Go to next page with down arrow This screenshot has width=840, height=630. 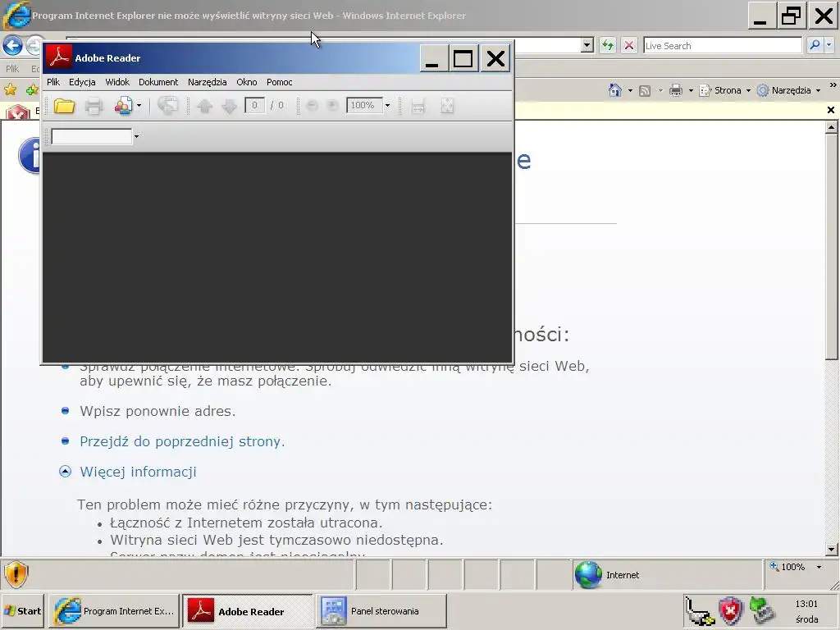[x=230, y=106]
